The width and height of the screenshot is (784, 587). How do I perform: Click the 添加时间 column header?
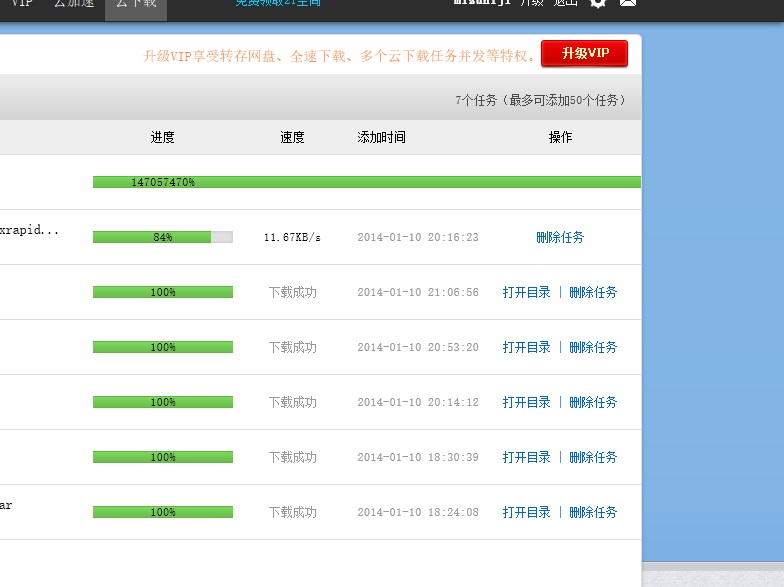point(382,137)
